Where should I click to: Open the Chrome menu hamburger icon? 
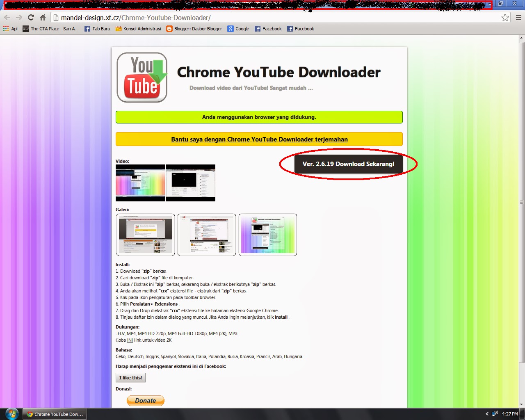click(x=518, y=18)
